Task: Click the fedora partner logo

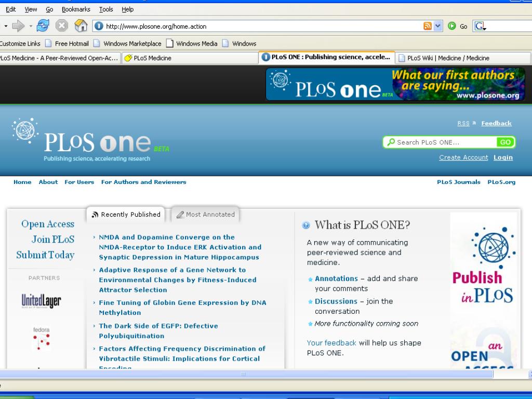Action: point(42,338)
